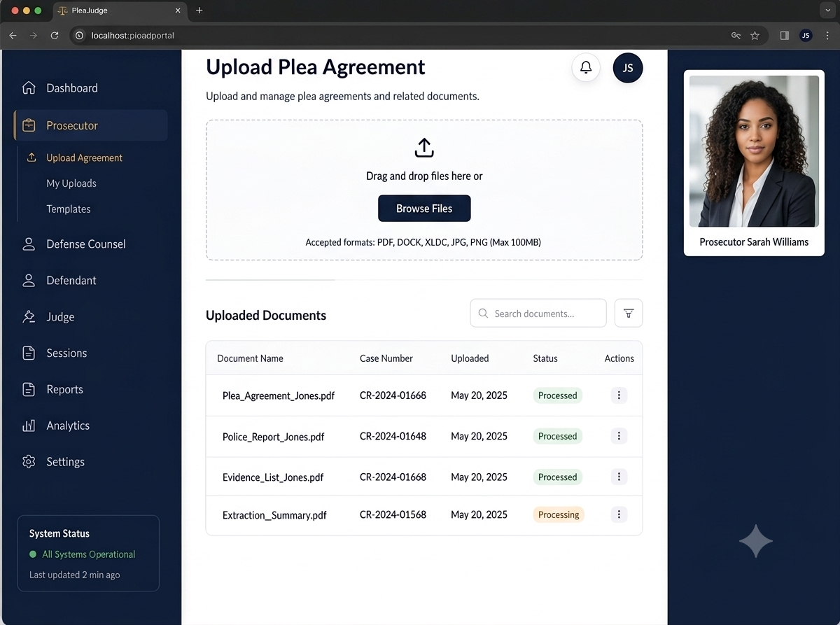
Task: Click the Status column header
Action: coord(545,358)
